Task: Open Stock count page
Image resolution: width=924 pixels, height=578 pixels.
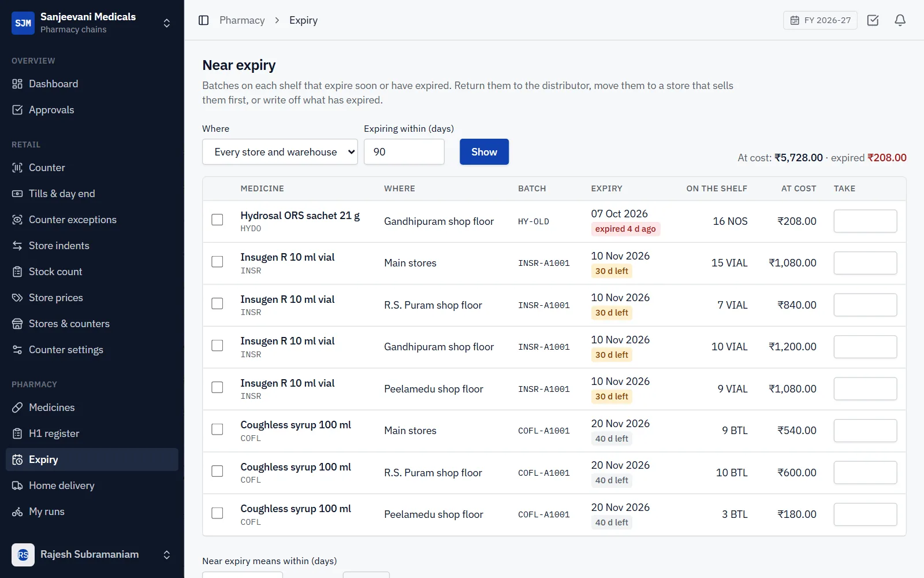Action: coord(92,272)
